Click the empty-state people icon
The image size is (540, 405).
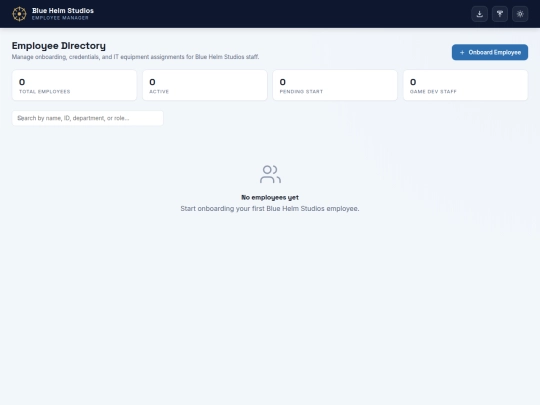[270, 174]
